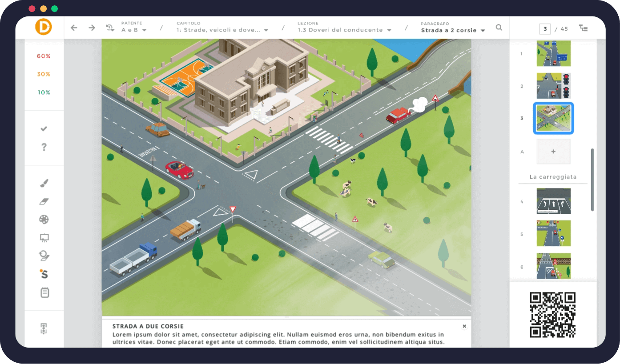Select the paintbrush drawing tool
The width and height of the screenshot is (620, 364).
tap(44, 183)
